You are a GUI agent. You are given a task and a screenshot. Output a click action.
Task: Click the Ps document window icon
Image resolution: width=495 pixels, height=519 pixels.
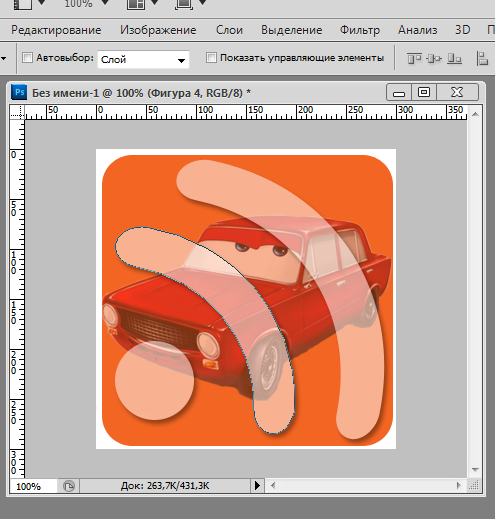coord(19,92)
